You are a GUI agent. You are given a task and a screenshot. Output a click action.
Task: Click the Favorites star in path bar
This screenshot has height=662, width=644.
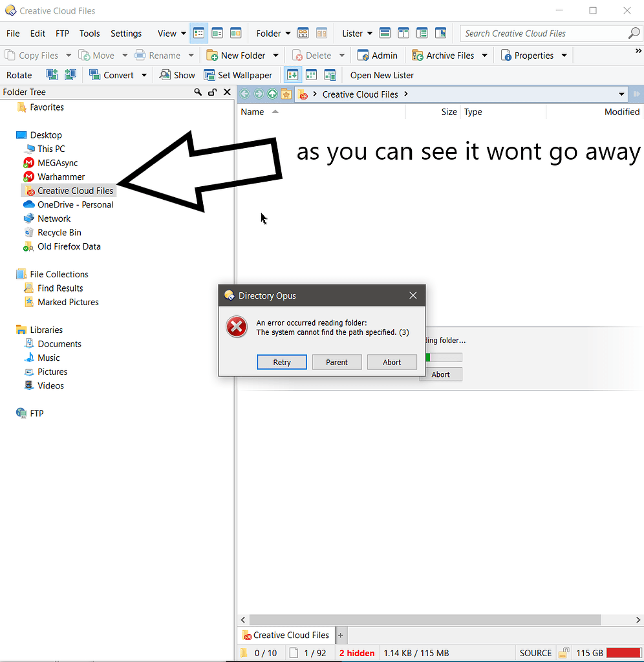coord(286,94)
